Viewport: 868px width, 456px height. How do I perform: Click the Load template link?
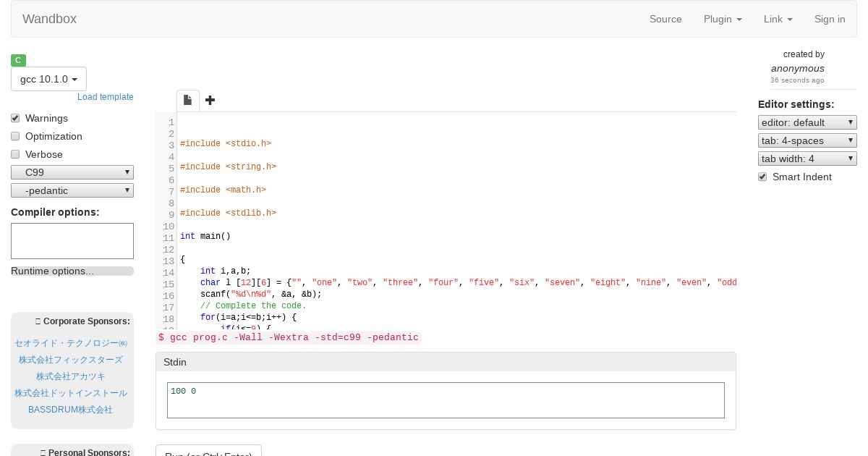[106, 97]
